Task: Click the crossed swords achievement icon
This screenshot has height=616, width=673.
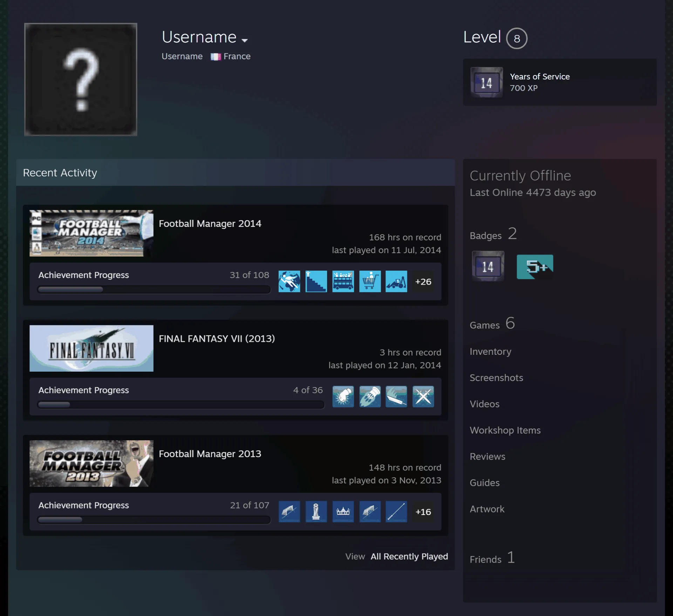Action: [x=423, y=396]
